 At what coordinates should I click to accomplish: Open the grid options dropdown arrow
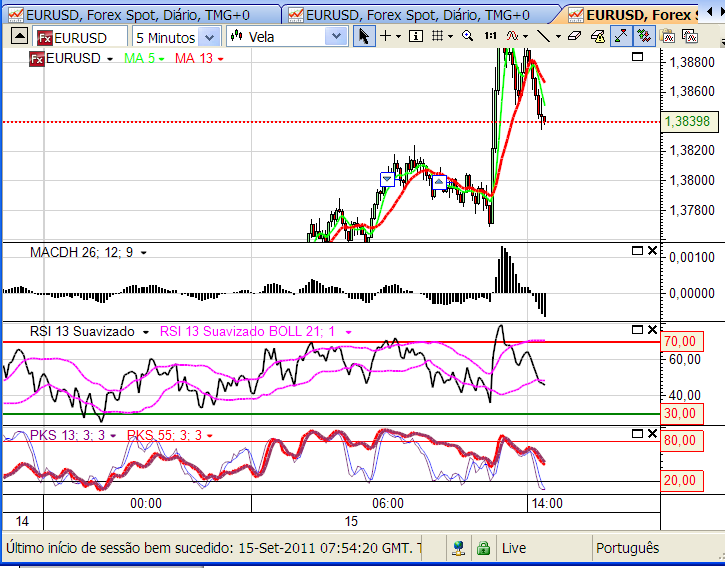coord(450,37)
